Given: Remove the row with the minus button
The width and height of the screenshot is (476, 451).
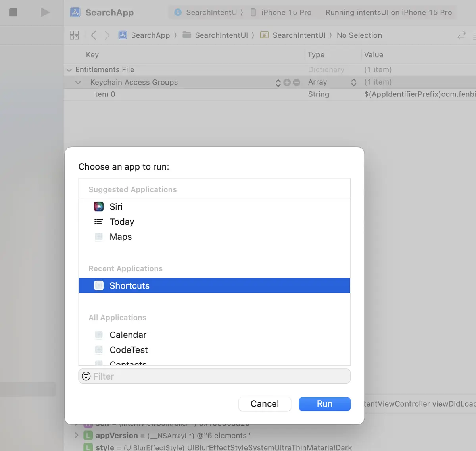Looking at the screenshot, I should coord(296,83).
